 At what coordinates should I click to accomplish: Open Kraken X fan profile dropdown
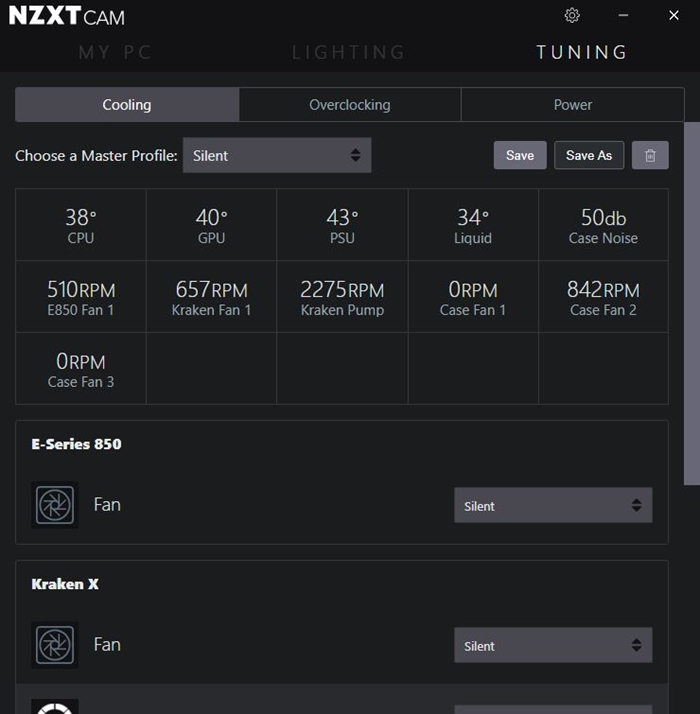(x=553, y=645)
